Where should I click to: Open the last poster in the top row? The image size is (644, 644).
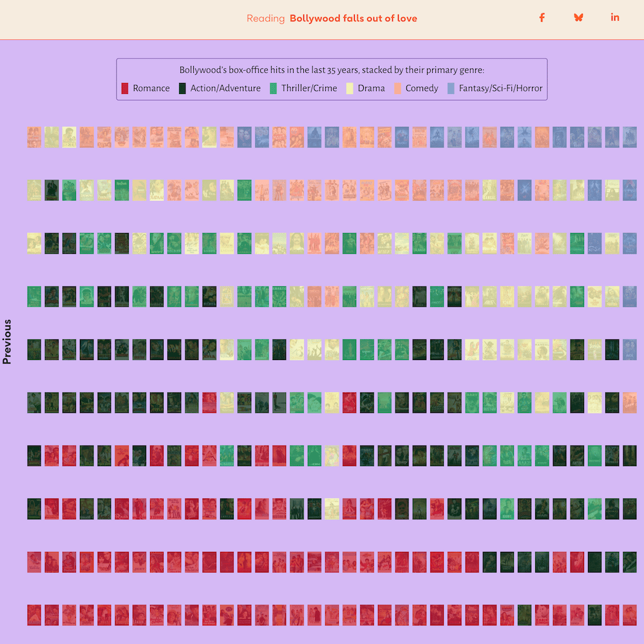coord(630,137)
